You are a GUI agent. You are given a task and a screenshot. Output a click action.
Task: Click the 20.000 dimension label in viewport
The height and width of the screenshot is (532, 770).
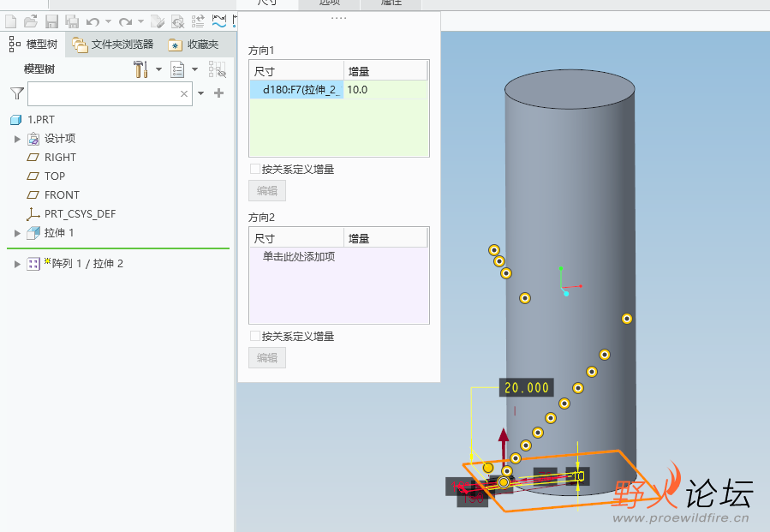coord(527,387)
